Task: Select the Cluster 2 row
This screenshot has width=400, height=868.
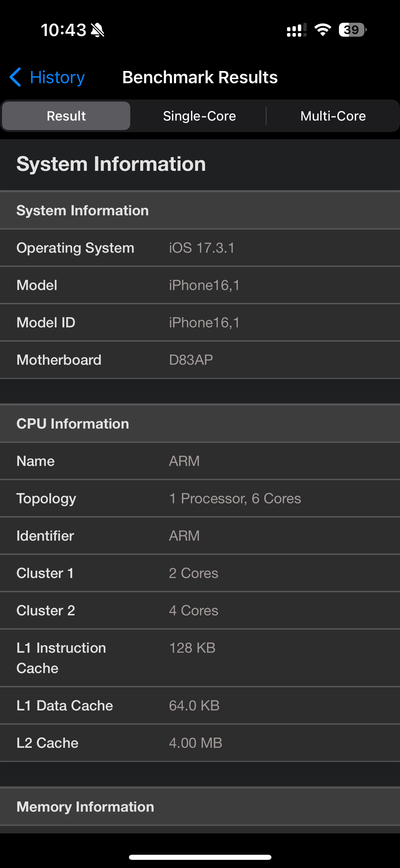Action: [200, 611]
